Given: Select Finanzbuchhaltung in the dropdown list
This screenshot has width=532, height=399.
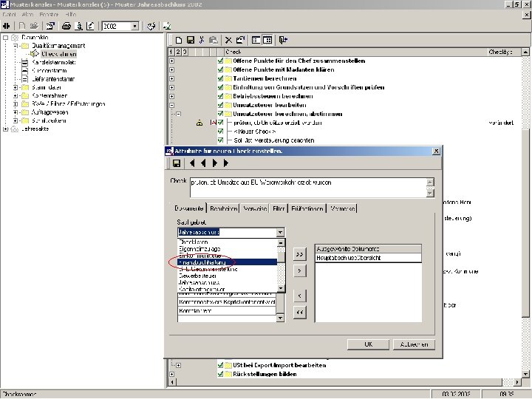Looking at the screenshot, I should (228, 262).
